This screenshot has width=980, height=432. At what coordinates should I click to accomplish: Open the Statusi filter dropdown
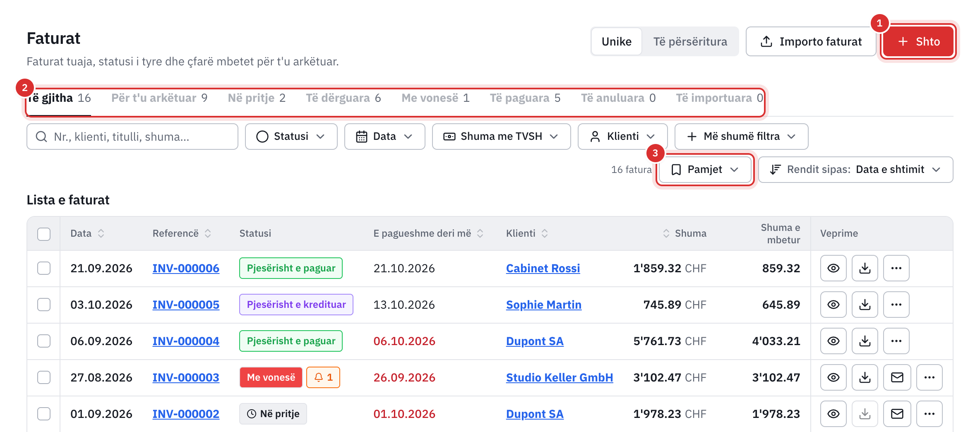(x=291, y=137)
